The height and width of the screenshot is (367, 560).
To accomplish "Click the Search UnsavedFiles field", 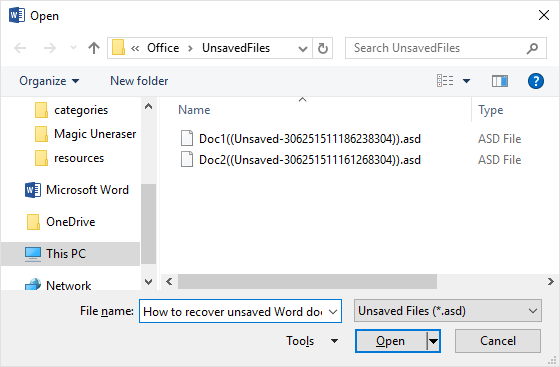I will pyautogui.click(x=446, y=48).
